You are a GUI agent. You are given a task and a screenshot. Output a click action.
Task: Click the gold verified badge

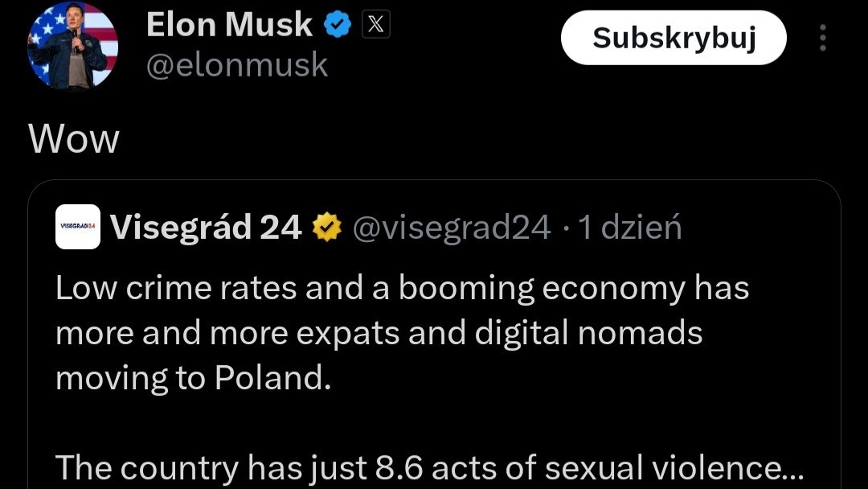point(326,228)
